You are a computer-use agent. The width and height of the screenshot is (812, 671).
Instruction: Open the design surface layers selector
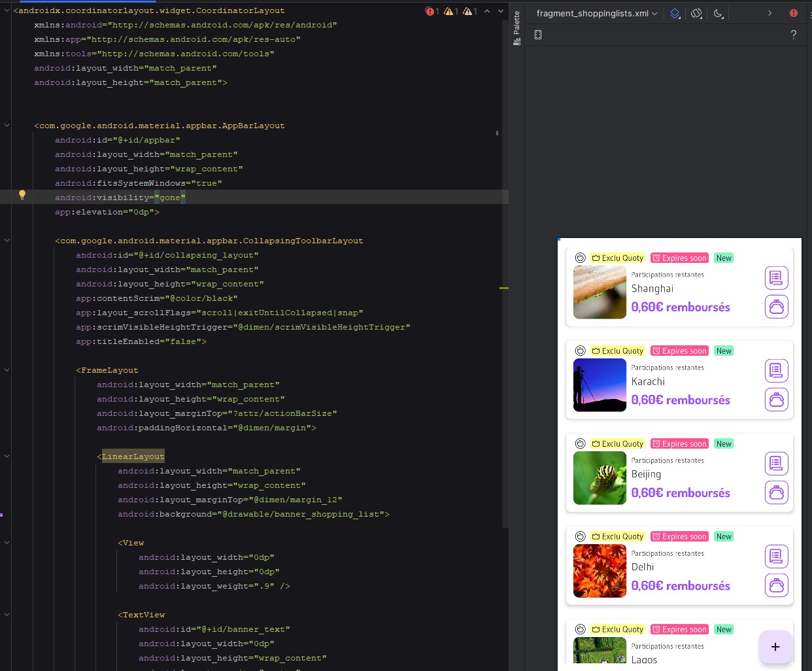(x=675, y=14)
